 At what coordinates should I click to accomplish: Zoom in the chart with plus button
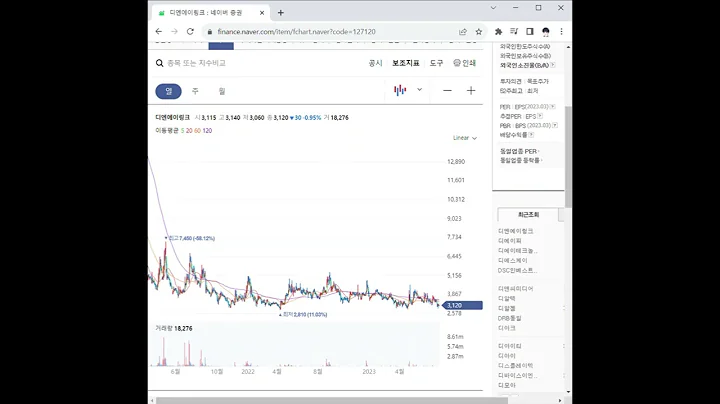coord(471,90)
